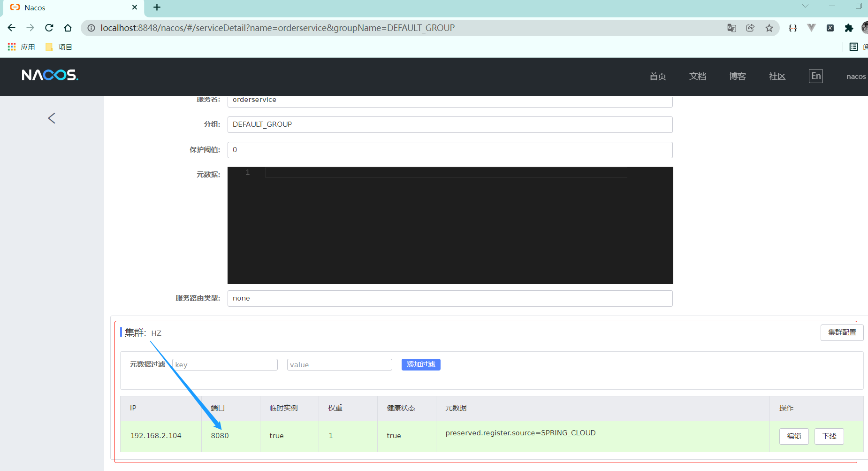Close the Nacos browser tab

(135, 8)
